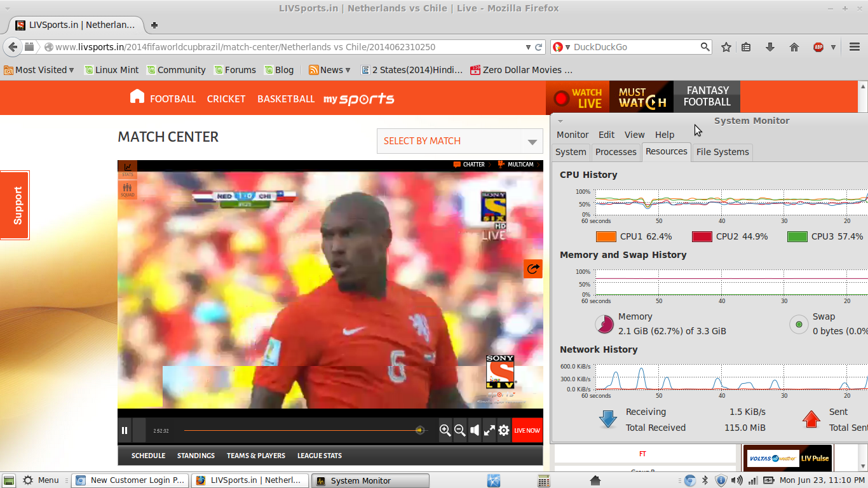The width and height of the screenshot is (868, 488).
Task: Open the orange Support side tab
Action: click(15, 205)
